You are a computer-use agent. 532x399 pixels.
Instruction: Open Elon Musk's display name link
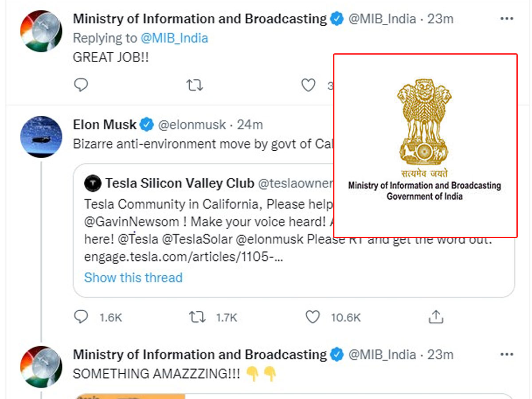[105, 125]
